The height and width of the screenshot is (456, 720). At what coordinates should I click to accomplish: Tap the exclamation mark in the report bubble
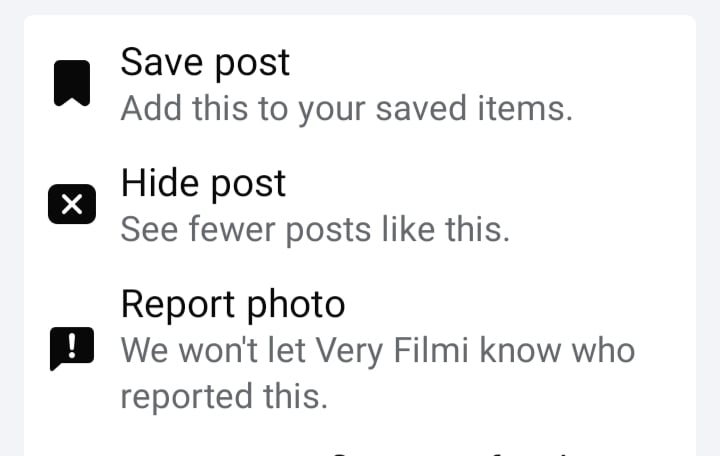click(x=72, y=346)
